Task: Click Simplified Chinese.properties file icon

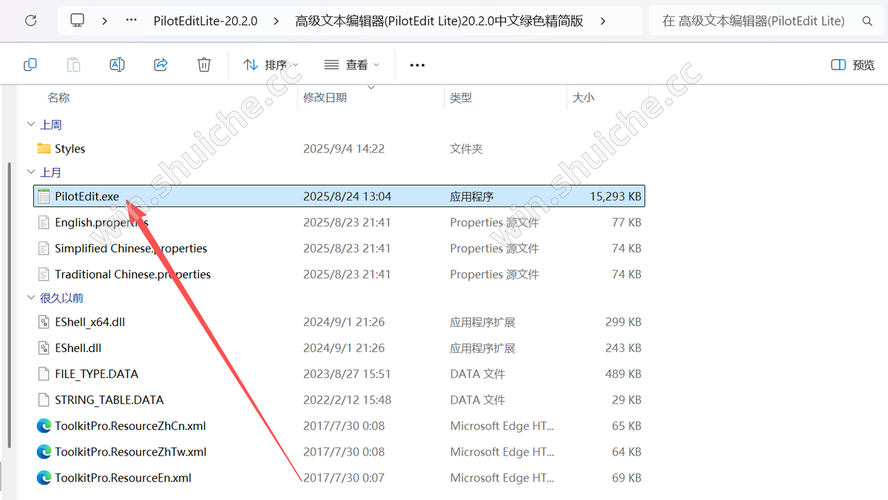Action: click(44, 249)
